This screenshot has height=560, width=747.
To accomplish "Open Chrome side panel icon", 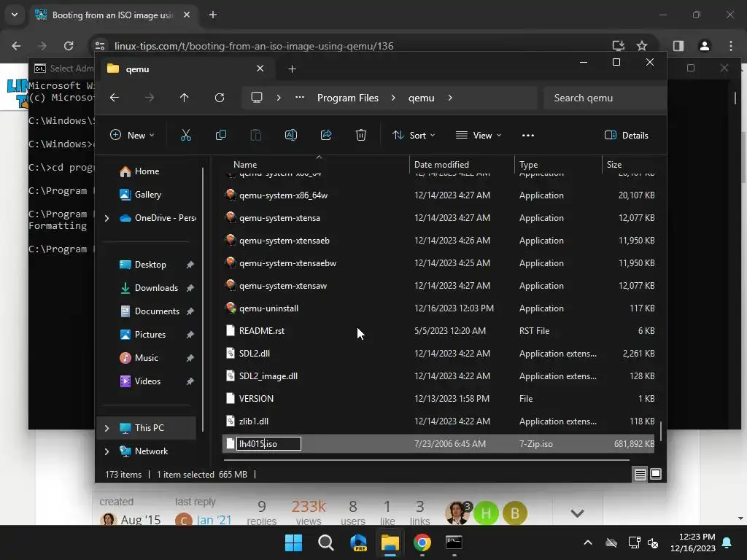I will click(678, 46).
